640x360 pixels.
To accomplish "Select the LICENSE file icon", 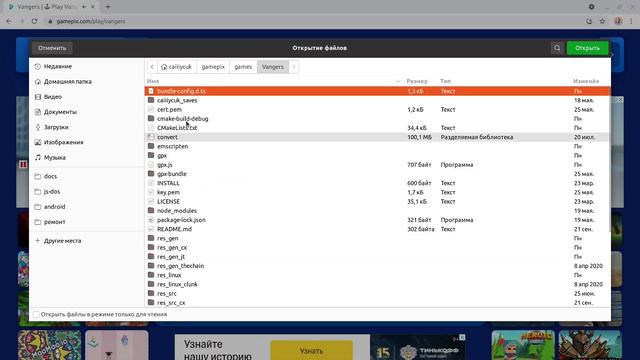I will (x=151, y=202).
